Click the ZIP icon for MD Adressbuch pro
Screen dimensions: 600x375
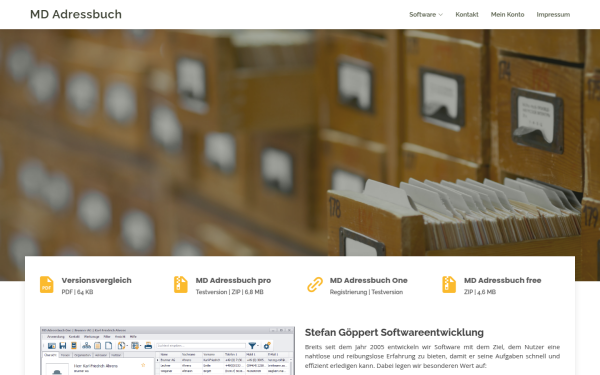pyautogui.click(x=181, y=285)
